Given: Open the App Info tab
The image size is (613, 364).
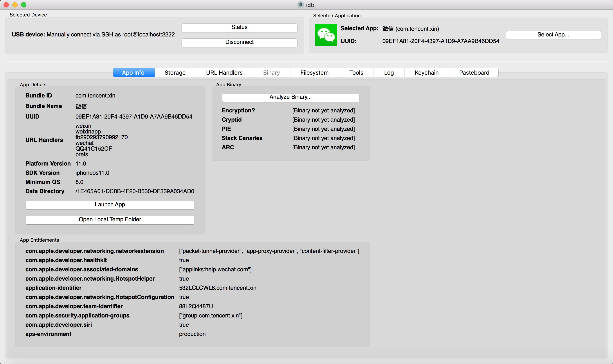Looking at the screenshot, I should point(134,73).
